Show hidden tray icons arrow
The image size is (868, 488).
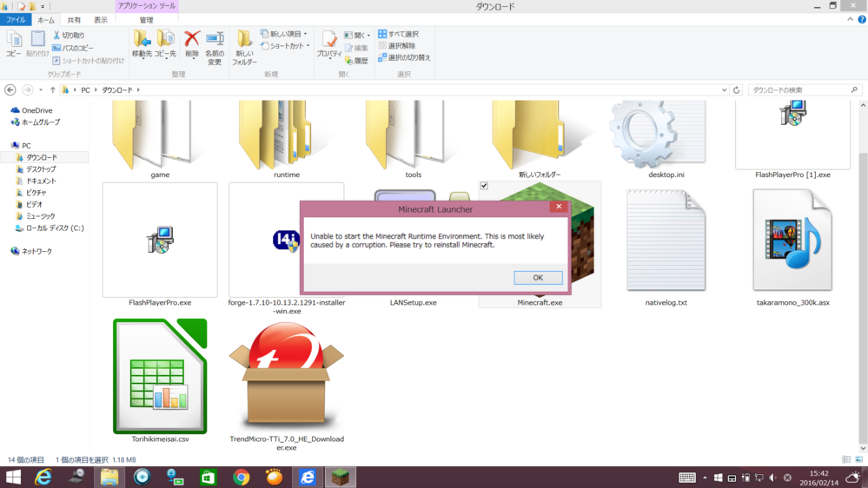[705, 478]
